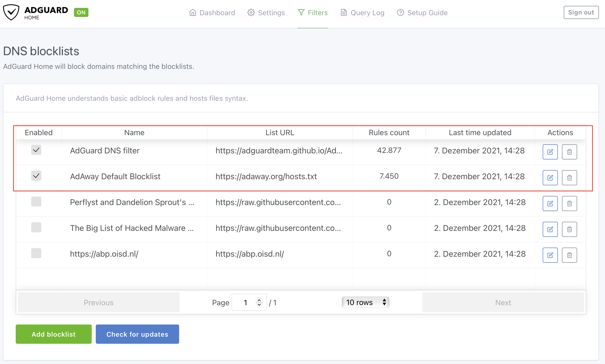Image resolution: width=605 pixels, height=364 pixels.
Task: Open the Dashboard tab
Action: point(212,13)
